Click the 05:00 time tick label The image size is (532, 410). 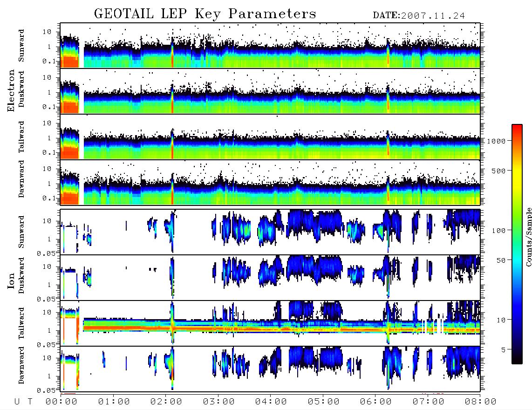323,402
